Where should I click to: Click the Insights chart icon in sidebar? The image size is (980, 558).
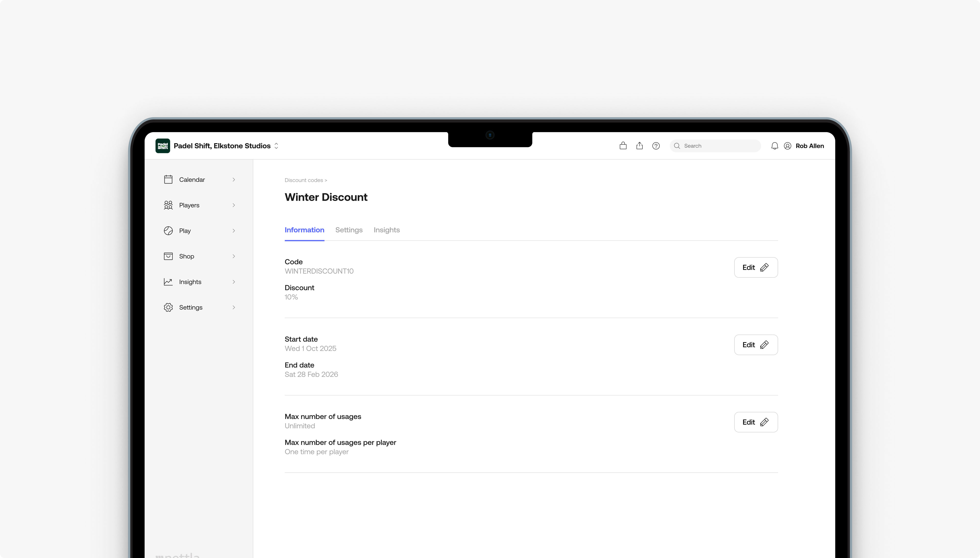tap(168, 282)
